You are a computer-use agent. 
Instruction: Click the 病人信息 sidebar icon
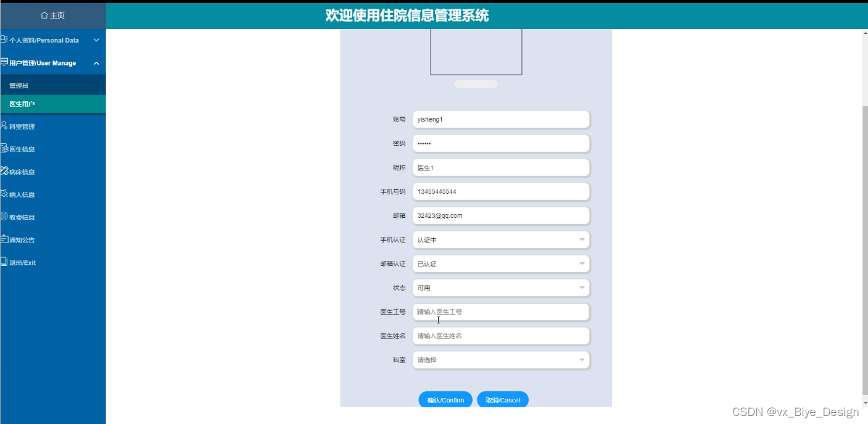pyautogui.click(x=4, y=194)
